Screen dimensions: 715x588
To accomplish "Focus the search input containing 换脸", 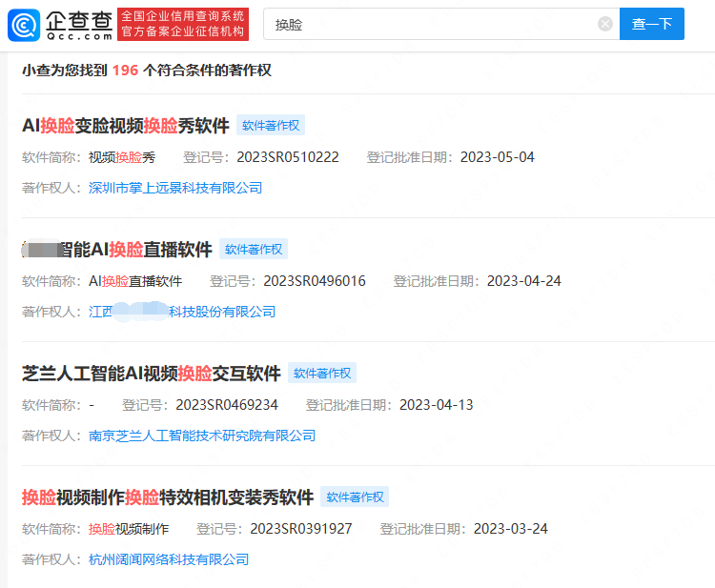I will point(429,24).
